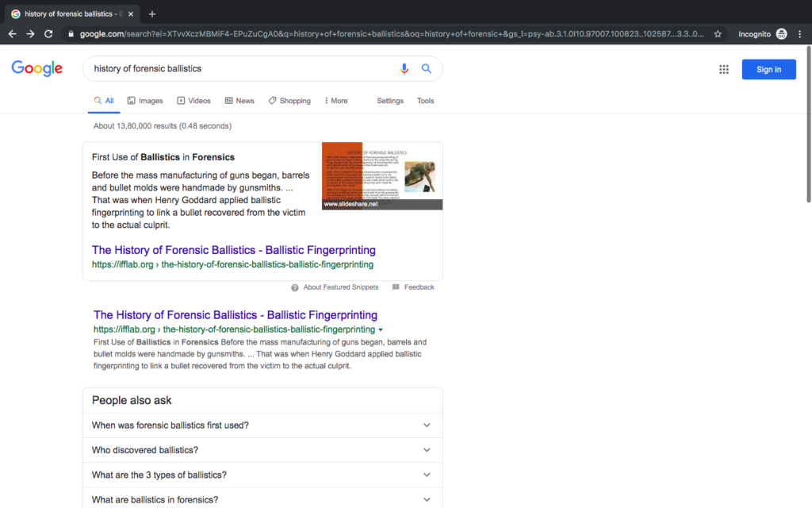The width and height of the screenshot is (812, 508).
Task: Open the More search categories menu
Action: click(336, 101)
